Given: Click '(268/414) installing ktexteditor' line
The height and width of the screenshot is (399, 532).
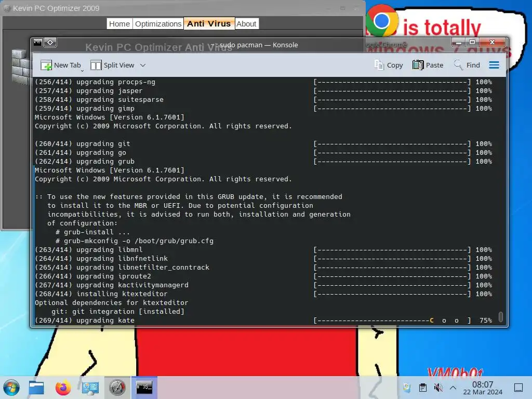Looking at the screenshot, I should pyautogui.click(x=101, y=294).
